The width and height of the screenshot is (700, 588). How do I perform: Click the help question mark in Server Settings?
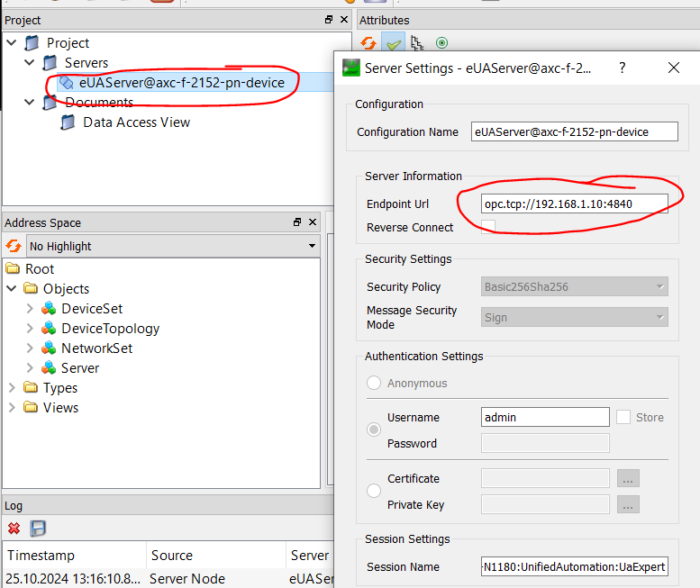point(622,68)
